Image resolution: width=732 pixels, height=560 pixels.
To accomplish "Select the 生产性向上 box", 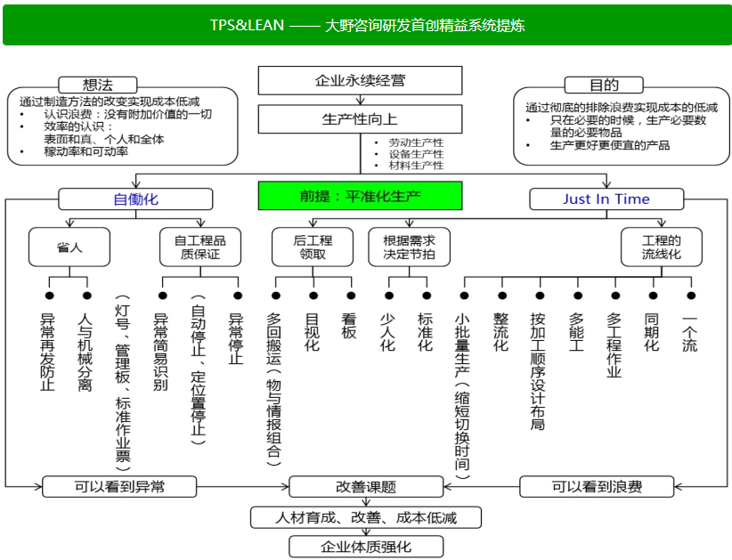I will coord(360,119).
